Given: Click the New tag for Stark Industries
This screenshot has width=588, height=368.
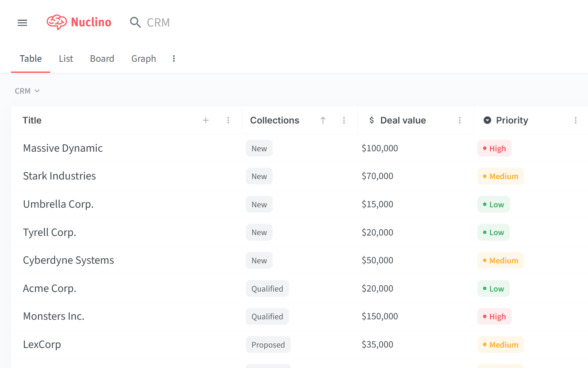Looking at the screenshot, I should (x=259, y=176).
